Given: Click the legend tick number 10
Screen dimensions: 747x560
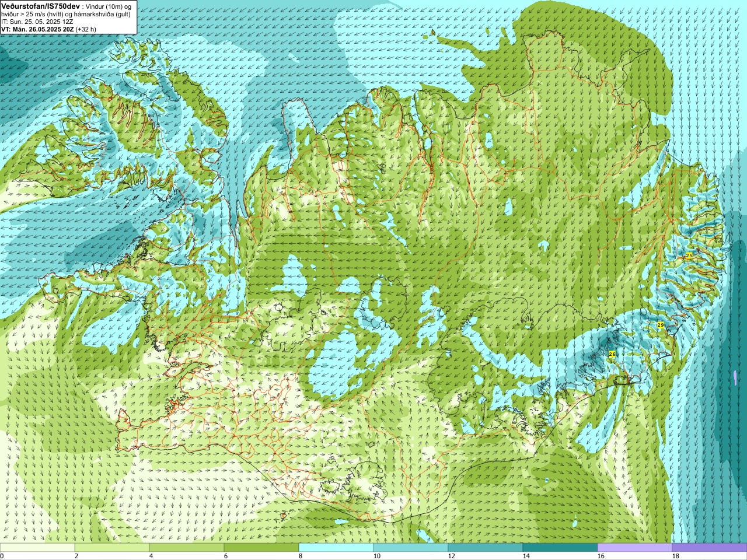Looking at the screenshot, I should pyautogui.click(x=377, y=556).
